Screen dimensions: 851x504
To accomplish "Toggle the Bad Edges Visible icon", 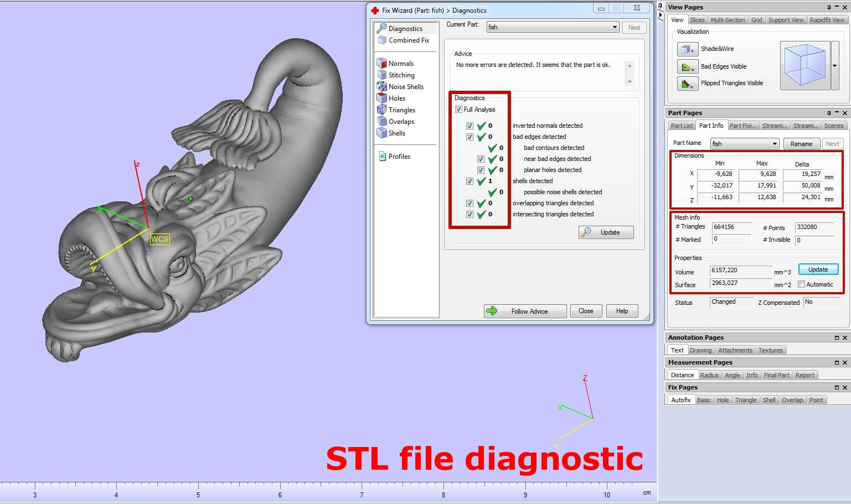I will click(x=687, y=67).
